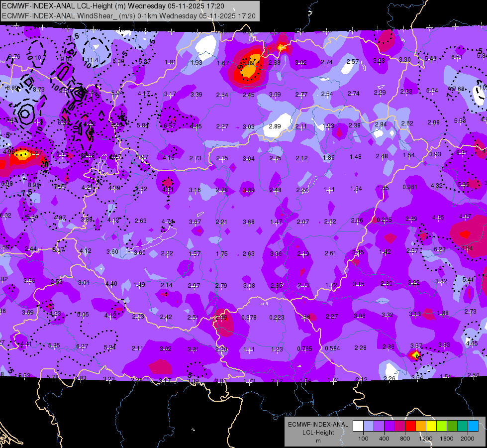Click the grid value 4.40
The height and width of the screenshot is (448, 487).
click(x=111, y=284)
